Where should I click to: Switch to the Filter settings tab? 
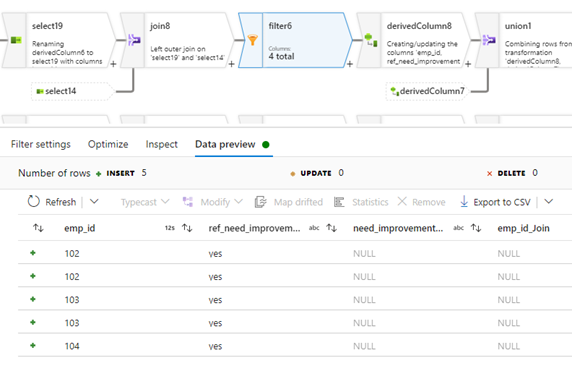point(41,144)
